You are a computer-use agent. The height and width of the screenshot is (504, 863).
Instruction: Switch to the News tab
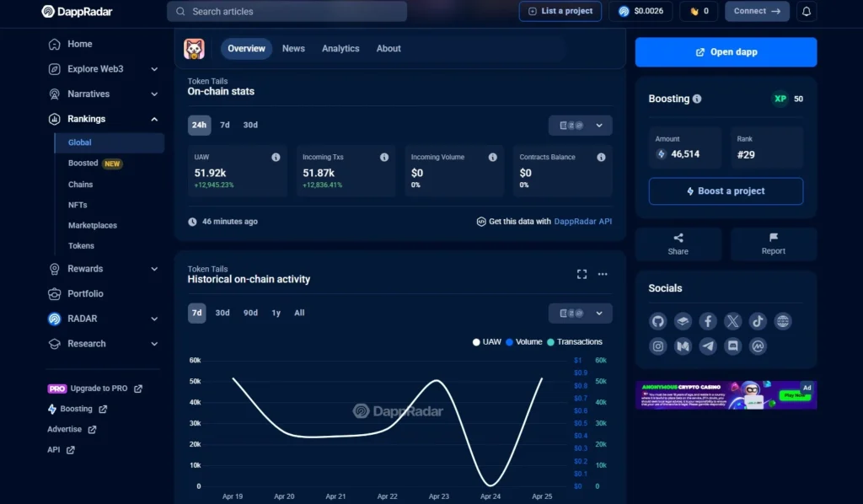[x=293, y=48]
